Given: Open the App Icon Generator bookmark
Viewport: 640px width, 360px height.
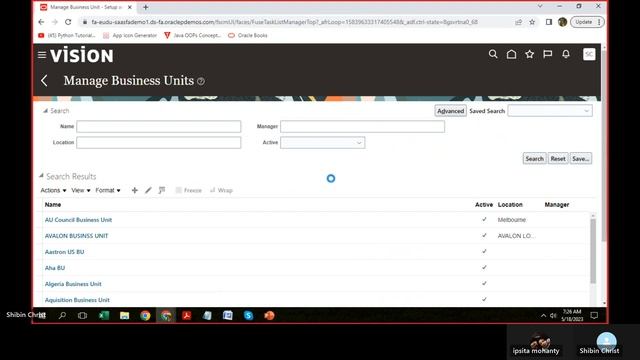Looking at the screenshot, I should 130,36.
